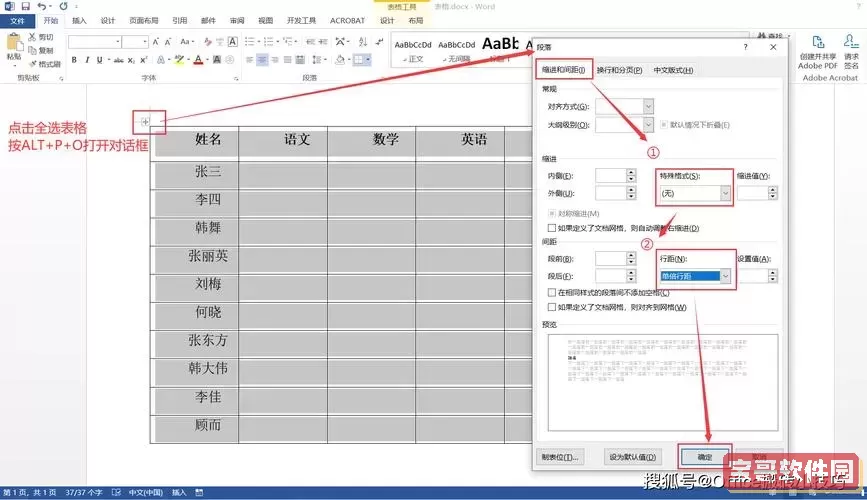Click the Redo icon in quick access toolbar
The height and width of the screenshot is (500, 867).
click(63, 6)
